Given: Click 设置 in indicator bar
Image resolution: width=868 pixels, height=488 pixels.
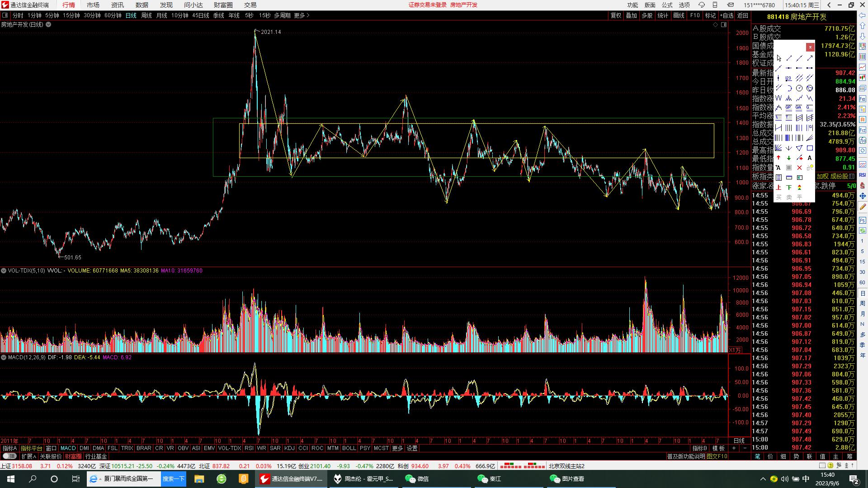Looking at the screenshot, I should [x=412, y=448].
